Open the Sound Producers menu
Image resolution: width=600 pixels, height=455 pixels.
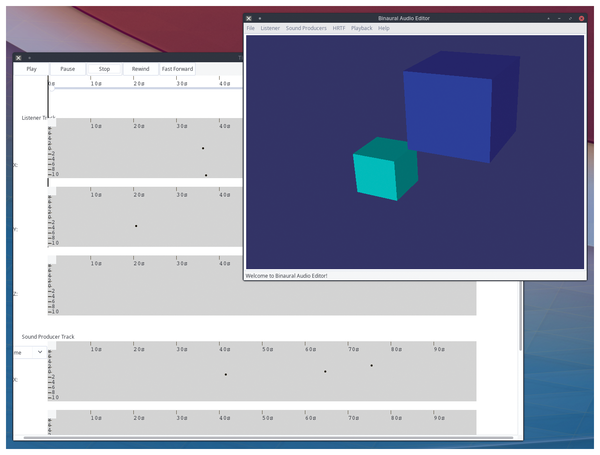[306, 28]
